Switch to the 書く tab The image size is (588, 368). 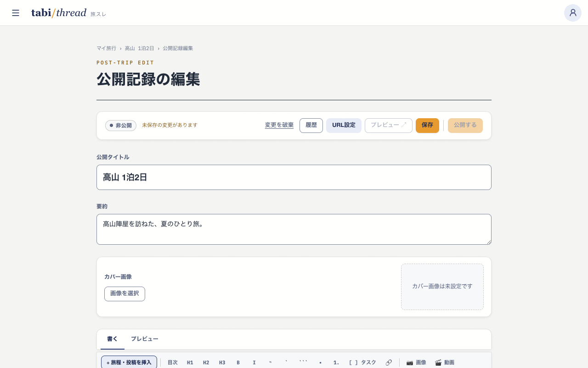(113, 339)
